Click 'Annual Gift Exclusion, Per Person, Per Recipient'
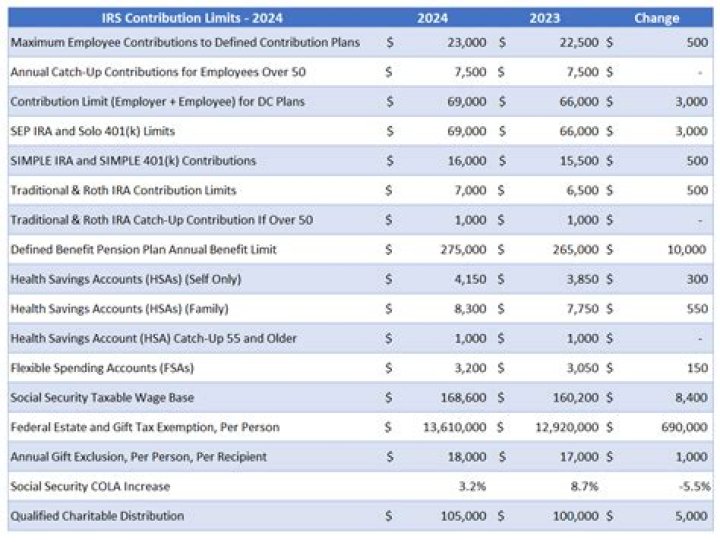Image resolution: width=720 pixels, height=542 pixels. 139,457
